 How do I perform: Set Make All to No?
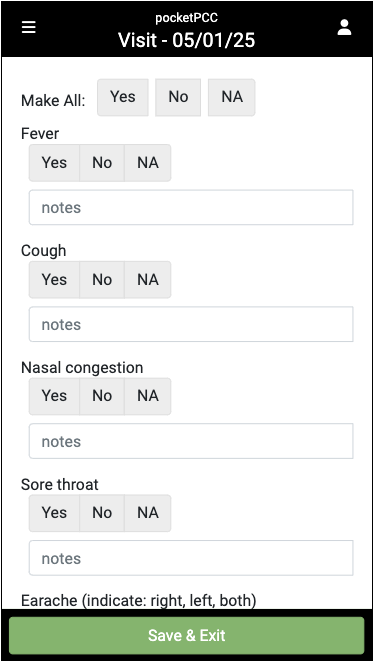178,97
